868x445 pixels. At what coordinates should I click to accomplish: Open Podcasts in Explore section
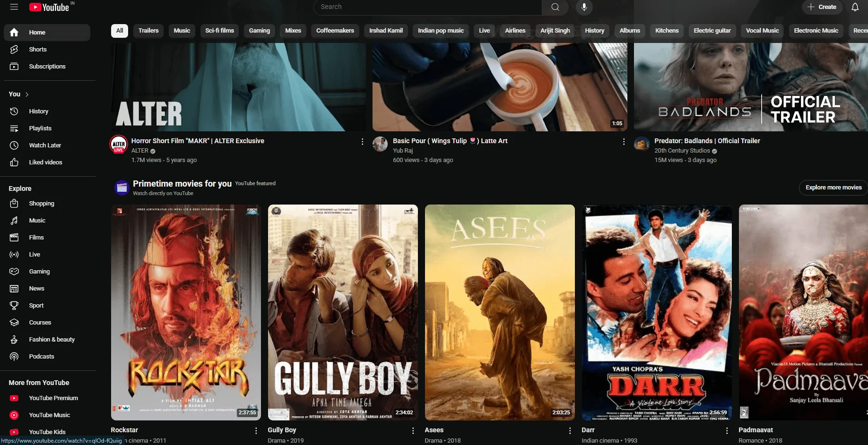[42, 357]
